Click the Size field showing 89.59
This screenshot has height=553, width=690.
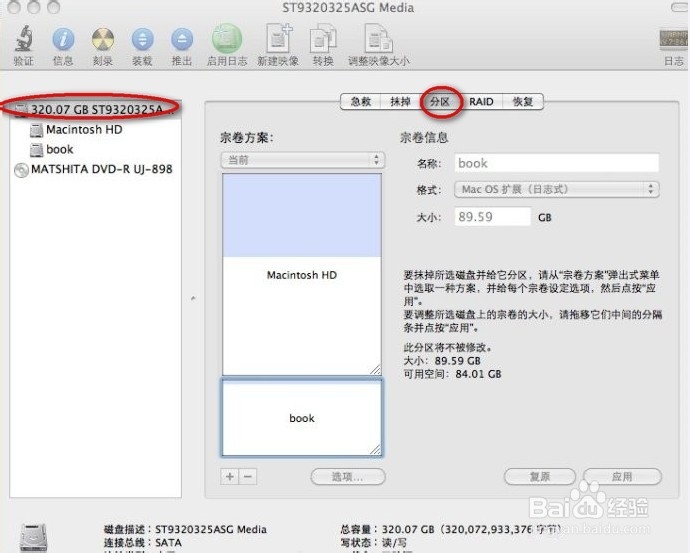click(x=492, y=216)
